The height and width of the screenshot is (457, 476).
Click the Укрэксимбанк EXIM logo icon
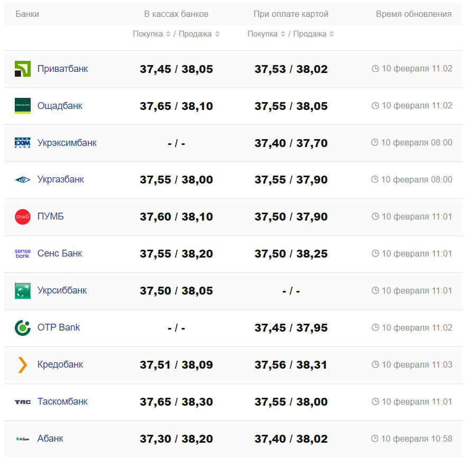pos(23,143)
